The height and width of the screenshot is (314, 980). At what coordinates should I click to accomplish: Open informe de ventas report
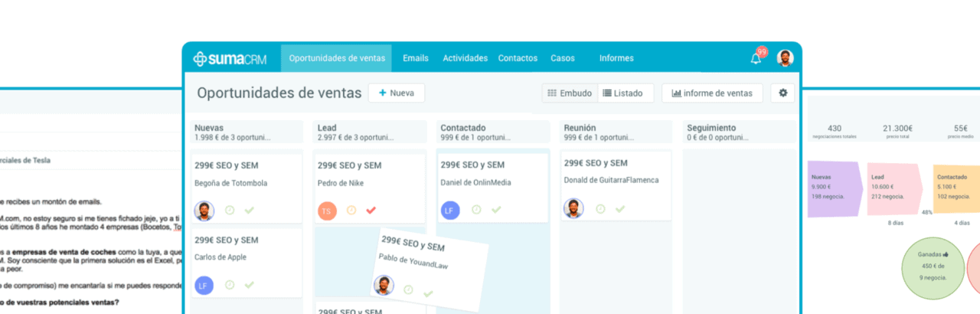712,93
